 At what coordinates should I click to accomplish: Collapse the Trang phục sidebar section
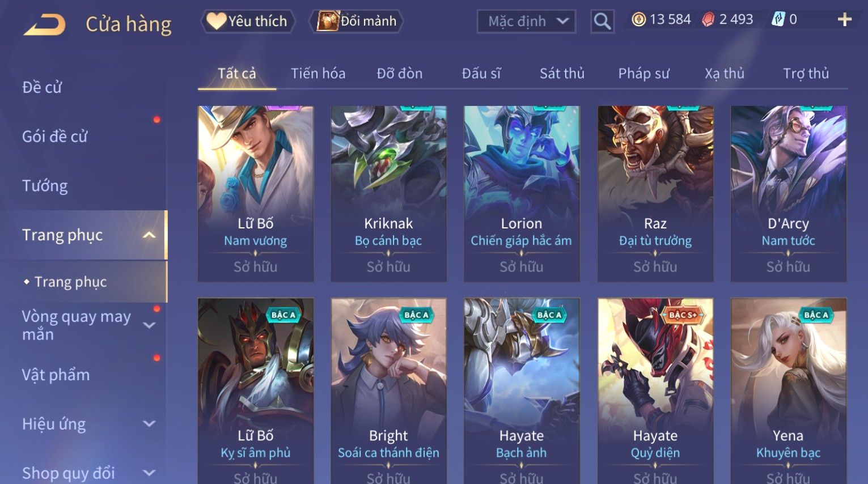coord(149,235)
